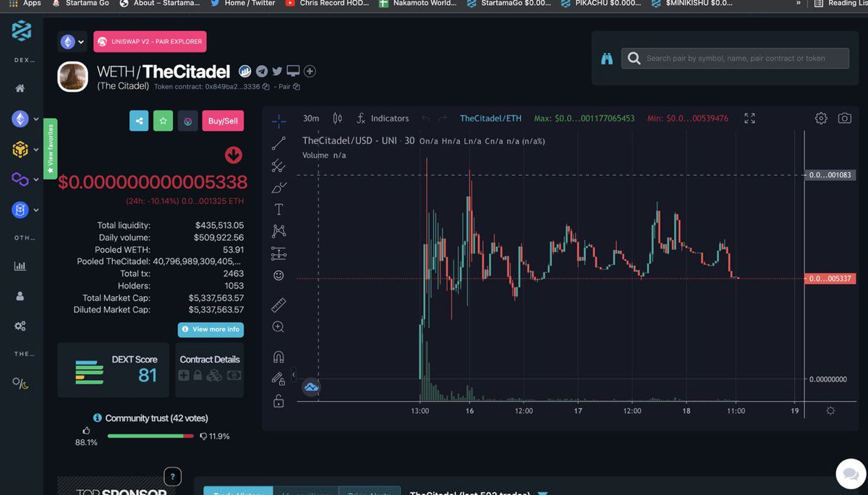Select the brush drawing tool
Image resolution: width=868 pixels, height=495 pixels.
point(278,187)
